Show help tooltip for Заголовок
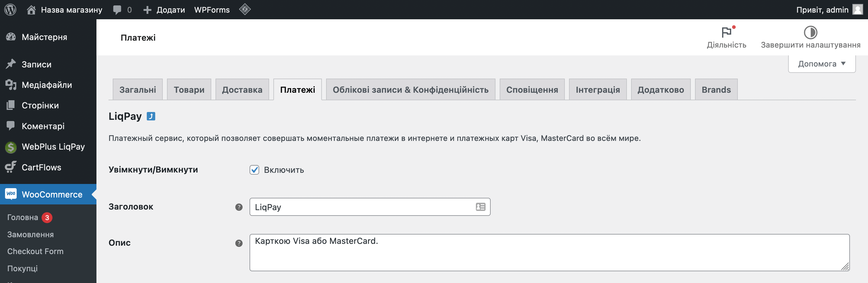 [239, 207]
